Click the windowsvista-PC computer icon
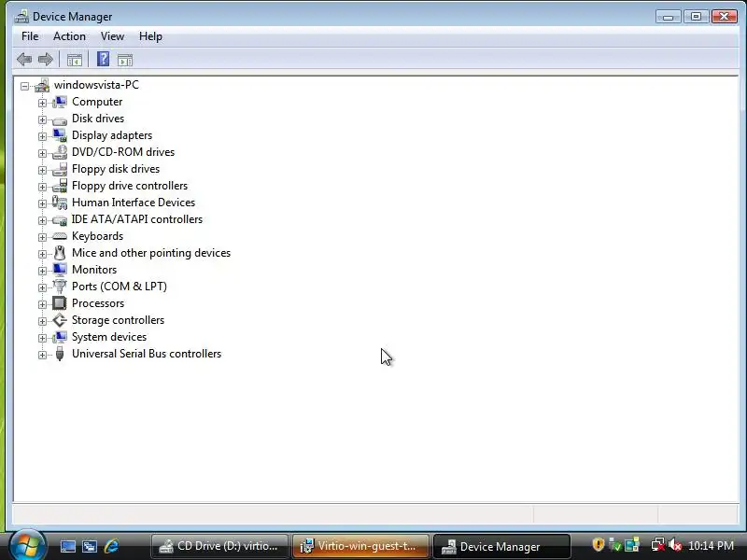Screen dimensions: 747x560 pyautogui.click(x=42, y=85)
